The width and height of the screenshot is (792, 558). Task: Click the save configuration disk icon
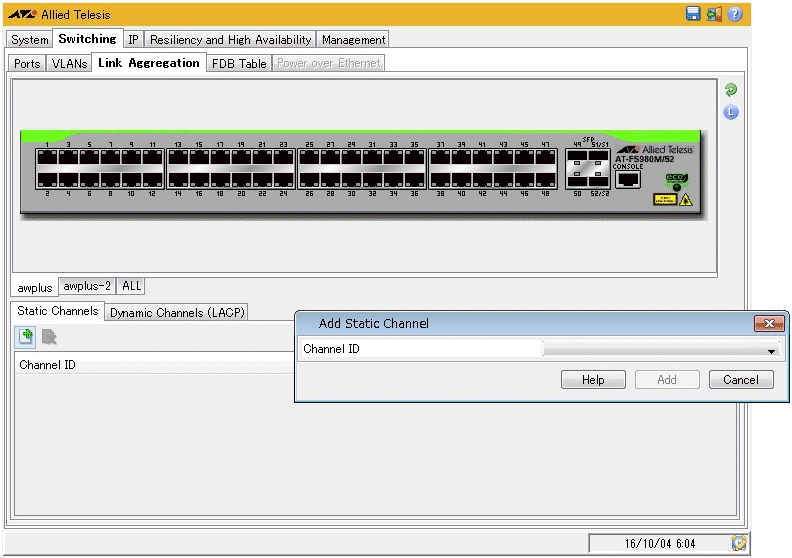(x=693, y=14)
